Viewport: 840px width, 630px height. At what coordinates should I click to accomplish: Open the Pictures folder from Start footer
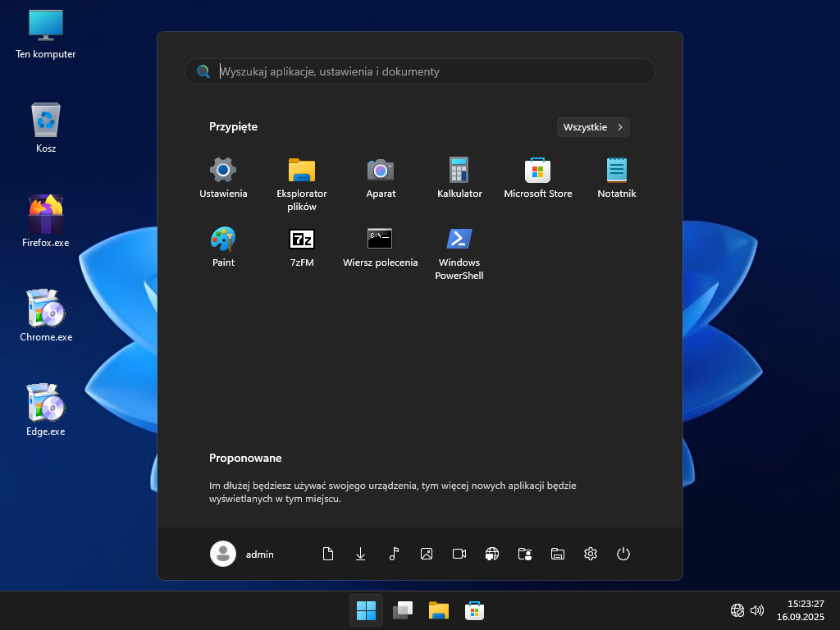click(427, 554)
